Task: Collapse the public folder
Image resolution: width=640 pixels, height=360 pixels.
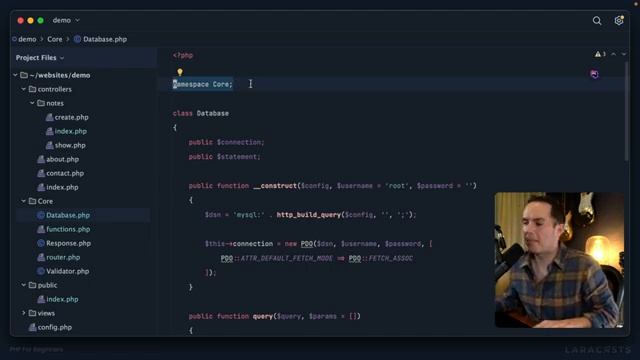Action: point(24,285)
